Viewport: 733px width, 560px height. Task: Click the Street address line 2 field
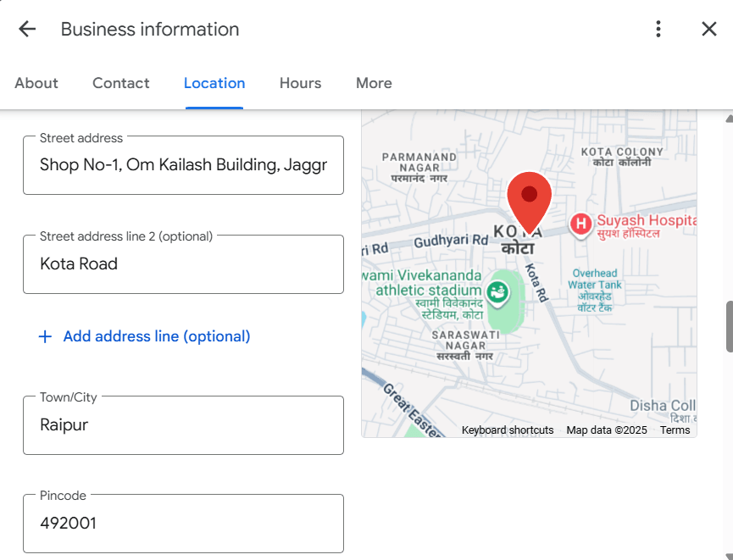183,264
